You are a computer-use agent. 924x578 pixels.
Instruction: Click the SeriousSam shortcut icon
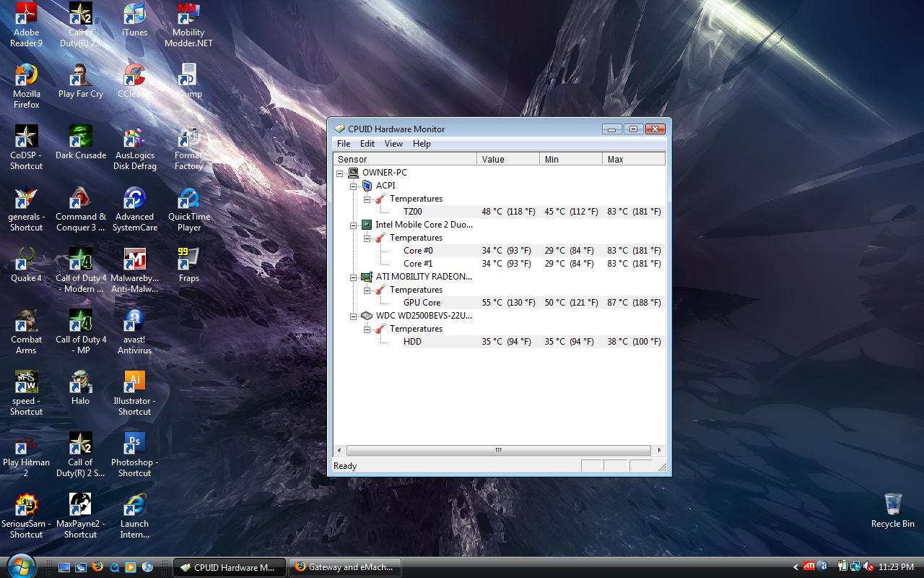(26, 517)
